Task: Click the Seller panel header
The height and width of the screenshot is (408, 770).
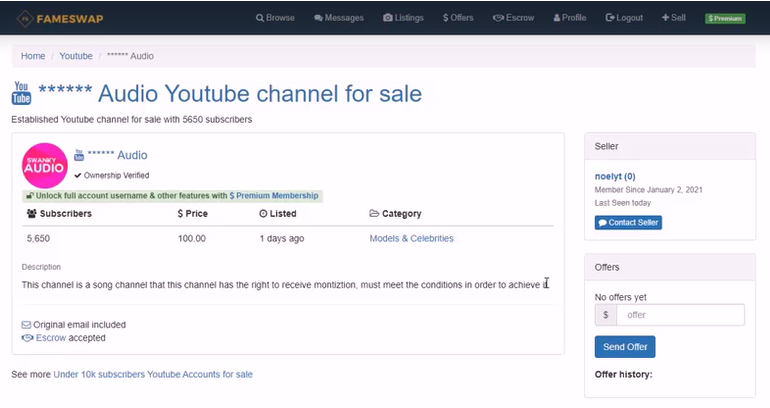Action: click(670, 146)
